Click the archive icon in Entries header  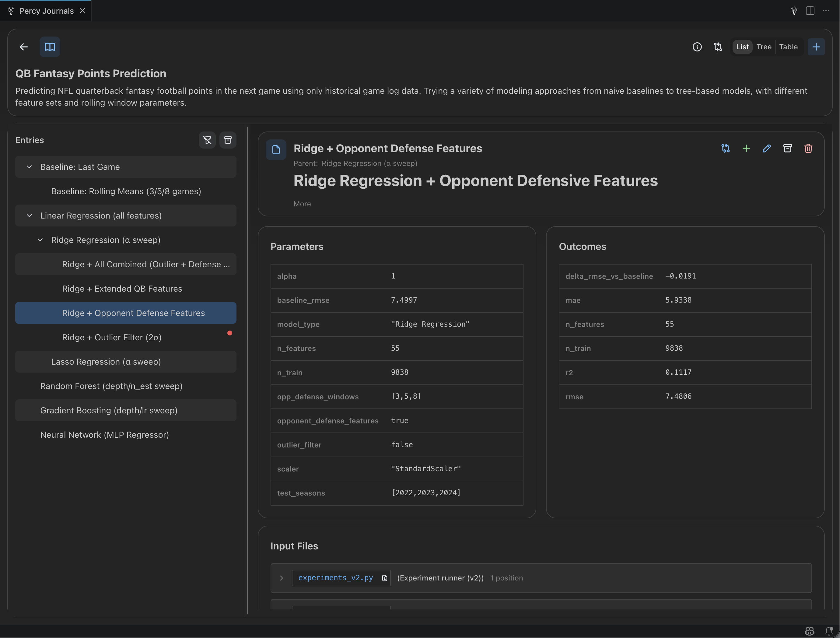coord(228,140)
